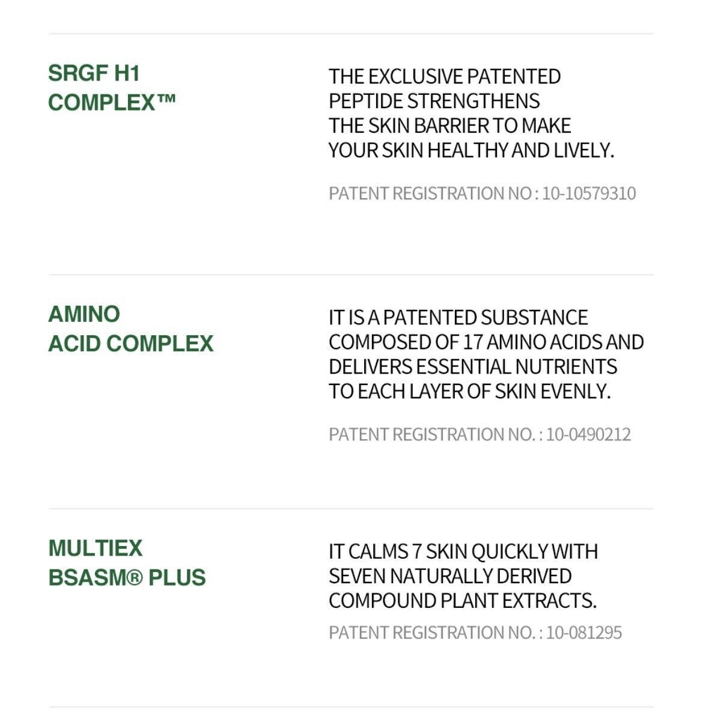Viewport: 703px width, 728px height.
Task: Click 'IT IS A PATENTED SUBSTANCE' line
Action: pos(458,317)
